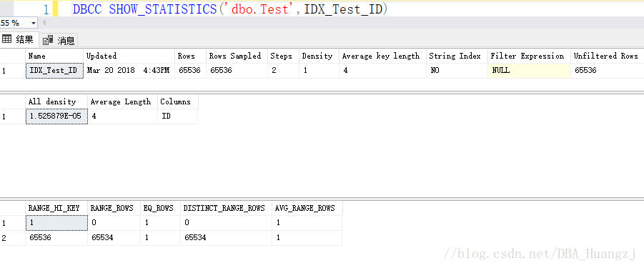
Task: Click the DBCC SHOW_STATISTICS query line
Action: click(x=230, y=9)
